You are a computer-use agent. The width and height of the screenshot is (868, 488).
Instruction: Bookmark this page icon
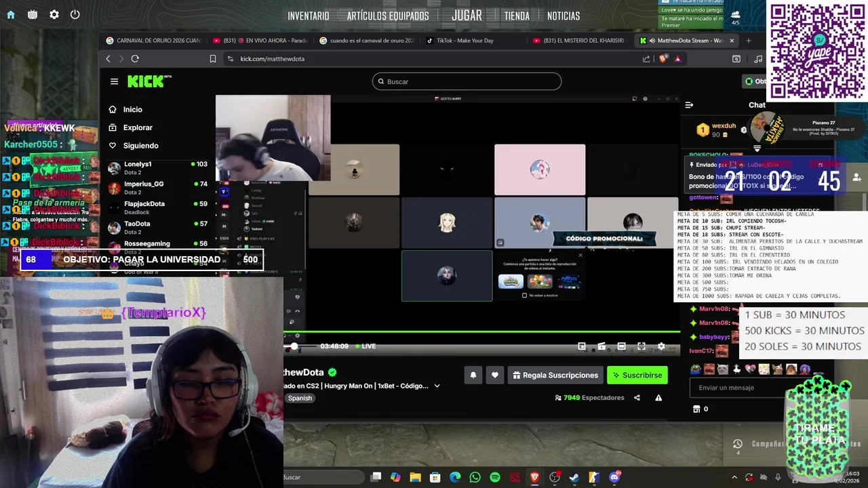coord(213,59)
